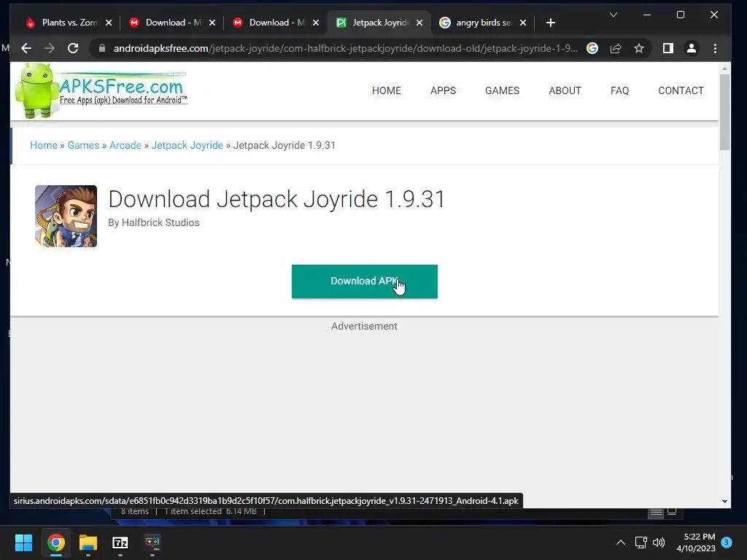Click the Download APK button
The width and height of the screenshot is (747, 560).
coord(365,281)
